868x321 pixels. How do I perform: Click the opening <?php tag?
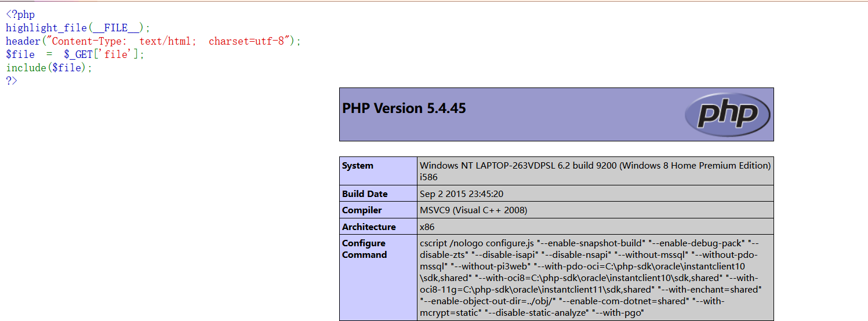(x=20, y=14)
